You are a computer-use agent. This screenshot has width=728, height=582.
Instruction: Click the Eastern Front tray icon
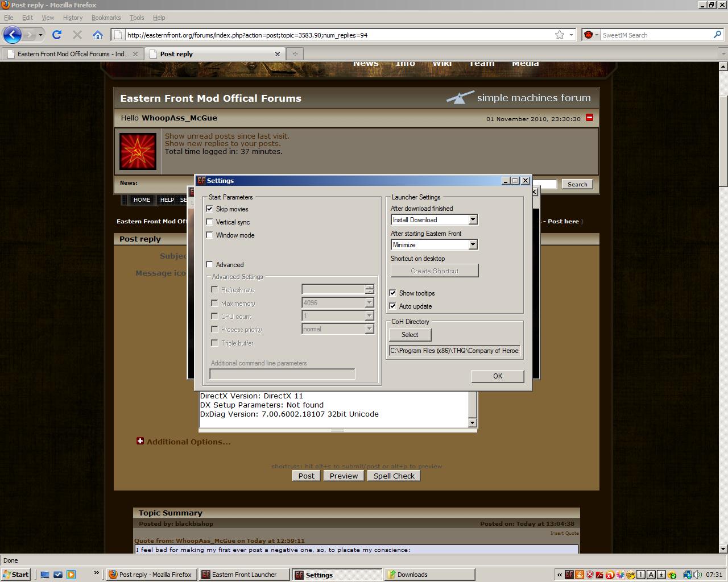point(569,575)
